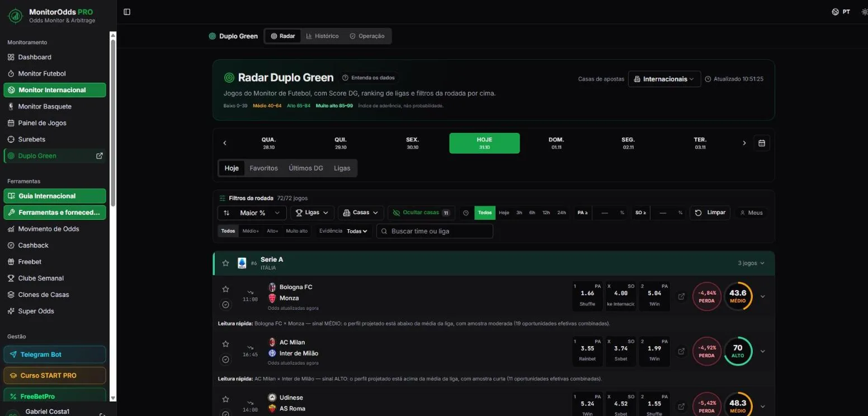Image resolution: width=868 pixels, height=416 pixels.
Task: Click the Meus button
Action: pyautogui.click(x=751, y=213)
